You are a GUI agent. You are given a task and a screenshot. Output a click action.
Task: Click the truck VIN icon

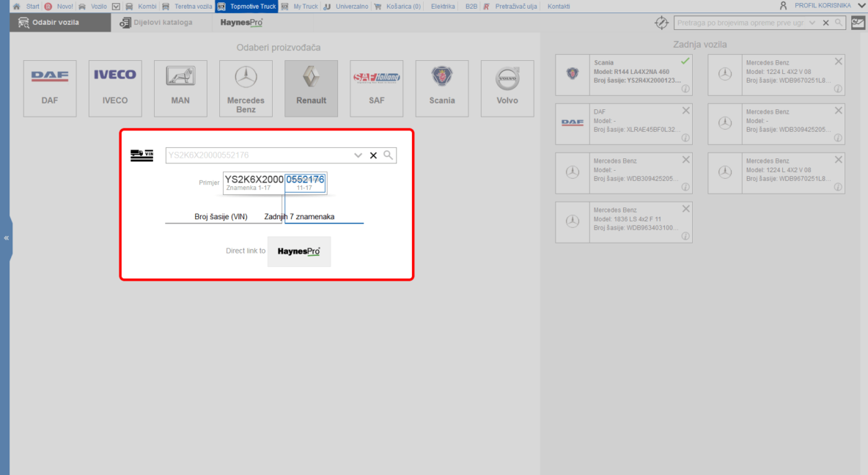pyautogui.click(x=141, y=155)
